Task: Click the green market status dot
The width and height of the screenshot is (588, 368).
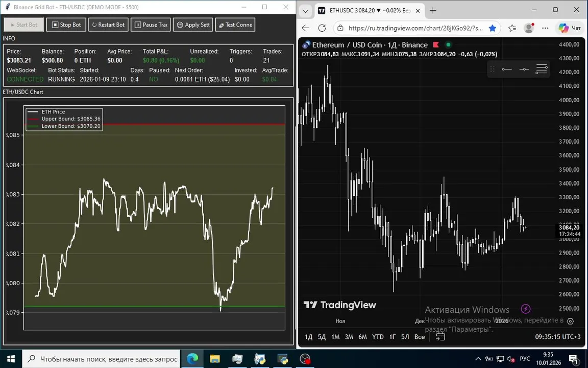Action: point(448,44)
